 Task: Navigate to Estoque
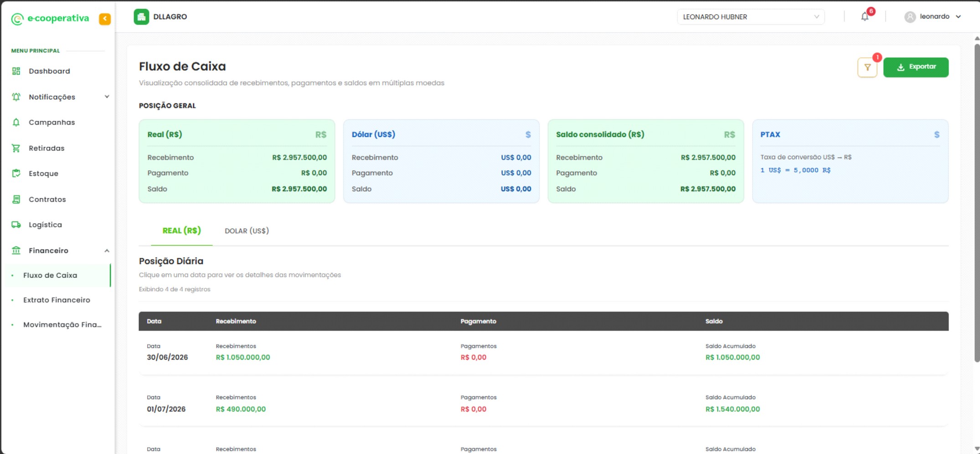[x=43, y=173]
